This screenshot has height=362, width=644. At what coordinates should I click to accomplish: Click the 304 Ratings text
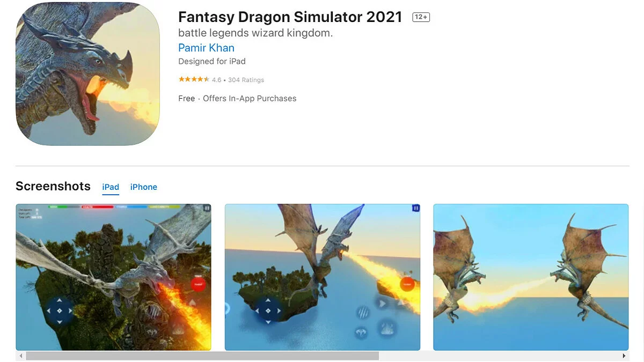[x=246, y=80]
